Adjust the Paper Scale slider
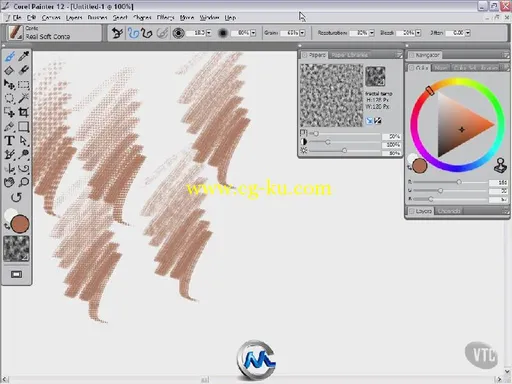The height and width of the screenshot is (384, 512). 345,134
